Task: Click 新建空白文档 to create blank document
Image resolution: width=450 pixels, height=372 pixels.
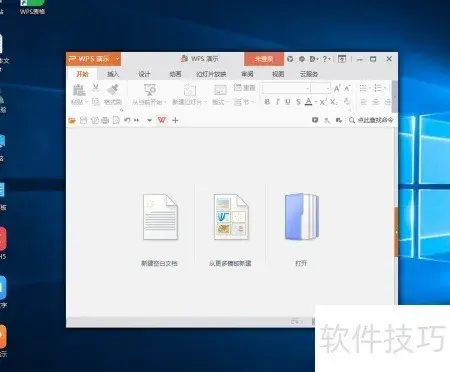Action: pyautogui.click(x=160, y=230)
